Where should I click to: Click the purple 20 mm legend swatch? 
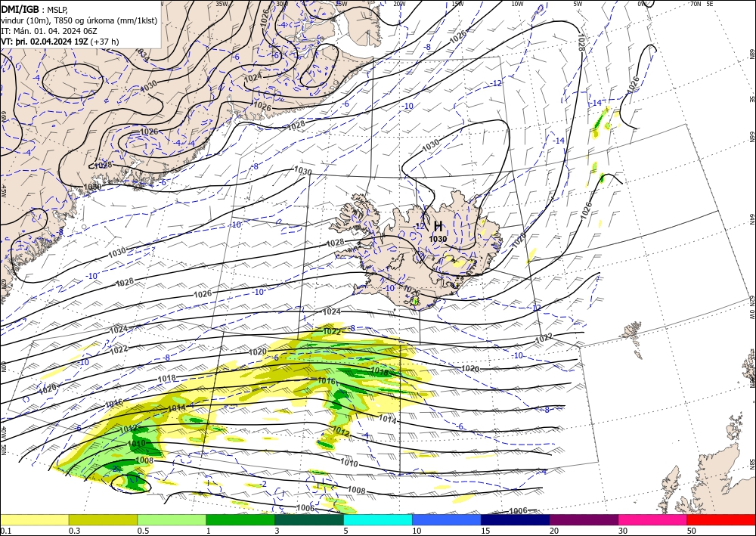tap(584, 520)
